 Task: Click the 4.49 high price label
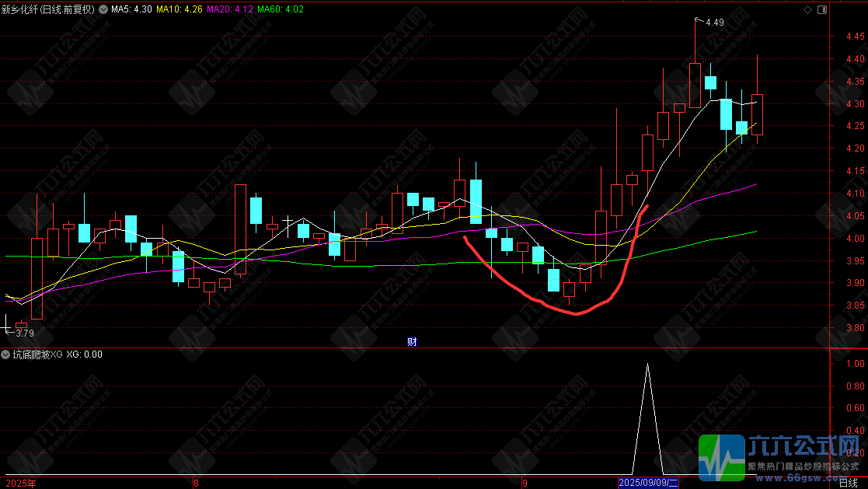[715, 23]
